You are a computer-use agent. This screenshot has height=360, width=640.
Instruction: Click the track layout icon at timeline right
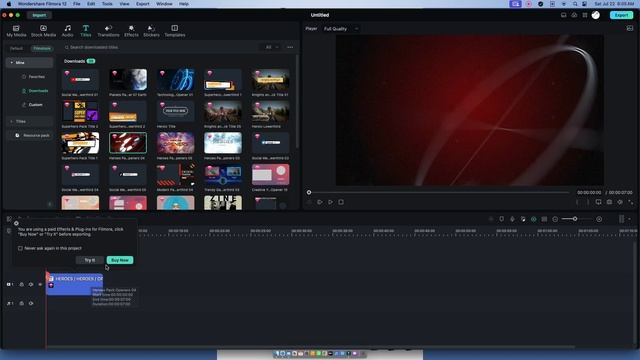[x=621, y=219]
